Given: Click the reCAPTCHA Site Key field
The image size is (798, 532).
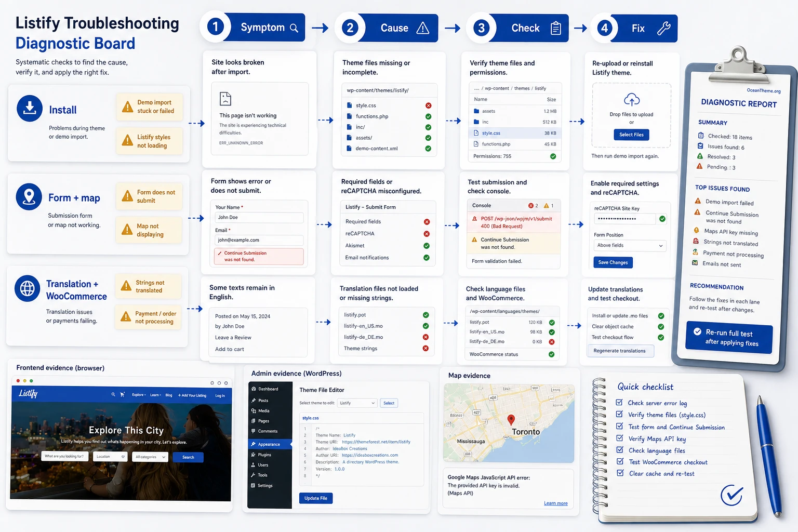Looking at the screenshot, I should coord(625,219).
